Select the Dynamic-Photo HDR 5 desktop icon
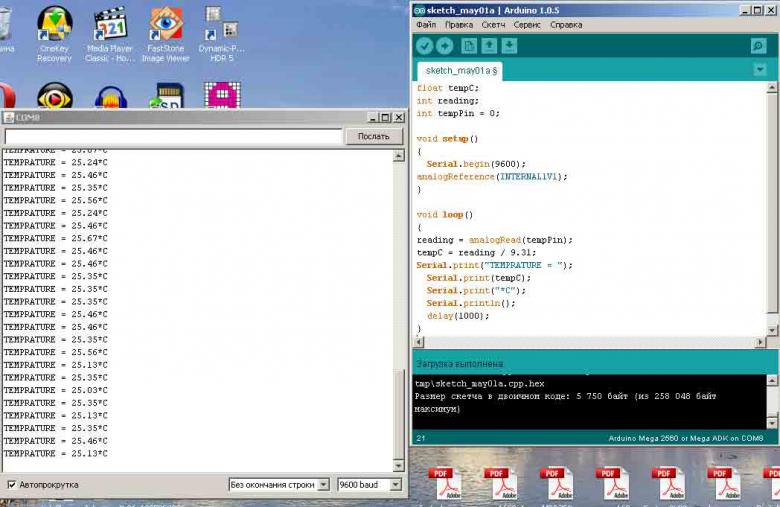Viewport: 780px width, 507px height. pyautogui.click(x=221, y=34)
